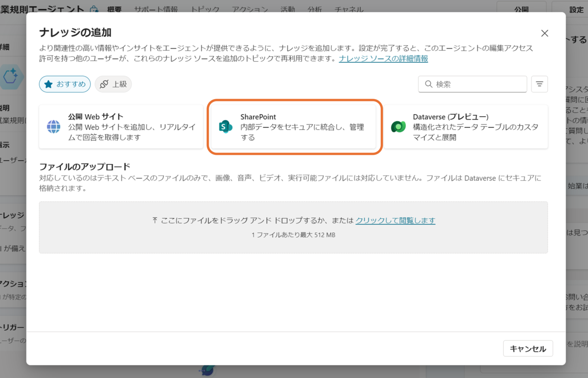Select the 上級 filter pill

(113, 84)
